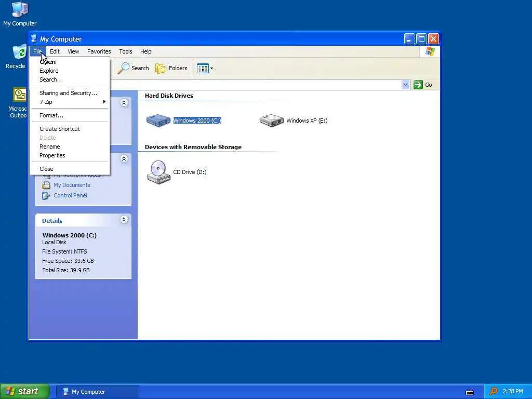Image resolution: width=532 pixels, height=399 pixels.
Task: Expand the 7-Zip submenu
Action: tap(70, 102)
